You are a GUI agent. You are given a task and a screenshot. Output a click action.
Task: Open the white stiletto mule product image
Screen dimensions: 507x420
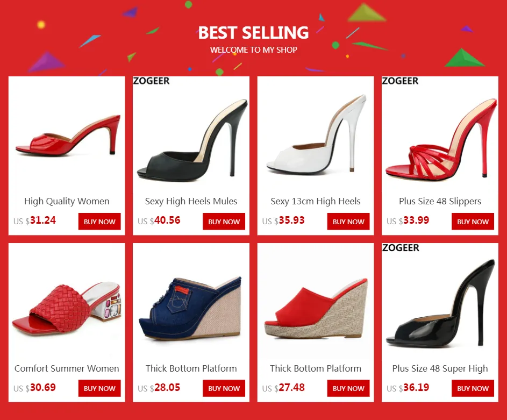[316, 135]
